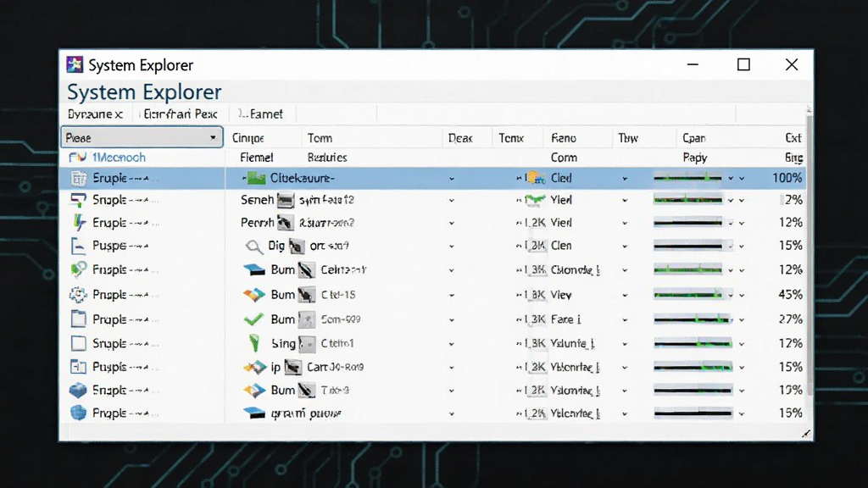
Task: Click the Cxt column header
Action: pyautogui.click(x=793, y=138)
